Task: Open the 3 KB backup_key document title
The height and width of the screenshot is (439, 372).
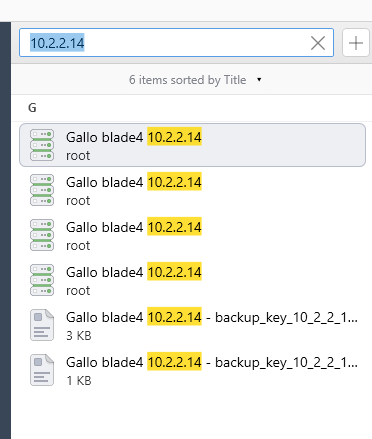Action: coord(212,317)
